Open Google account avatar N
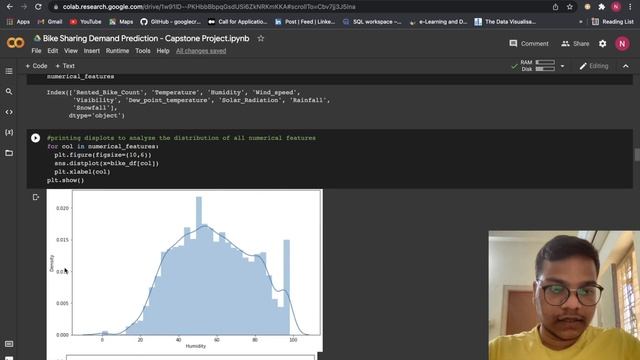Screen dimensions: 640x360 pyautogui.click(x=622, y=44)
